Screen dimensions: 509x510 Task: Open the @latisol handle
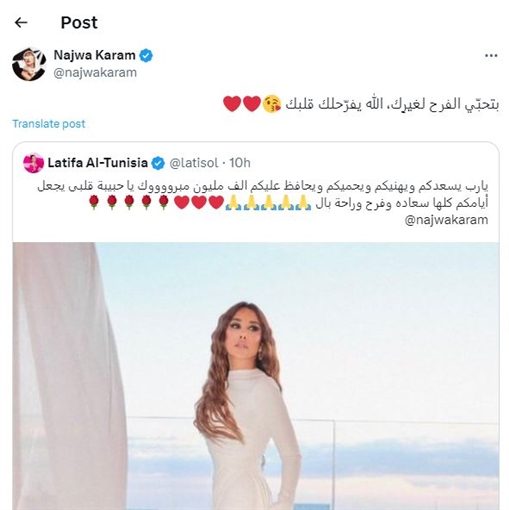pos(194,163)
